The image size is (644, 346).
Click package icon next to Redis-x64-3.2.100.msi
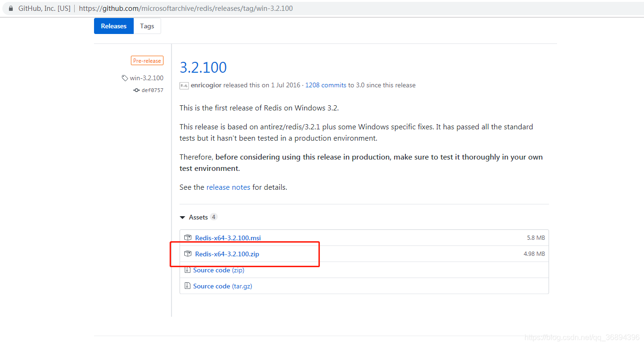(x=188, y=238)
